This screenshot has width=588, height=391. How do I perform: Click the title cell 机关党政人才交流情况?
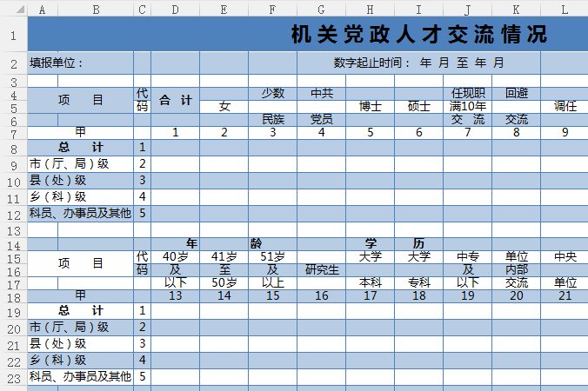418,35
